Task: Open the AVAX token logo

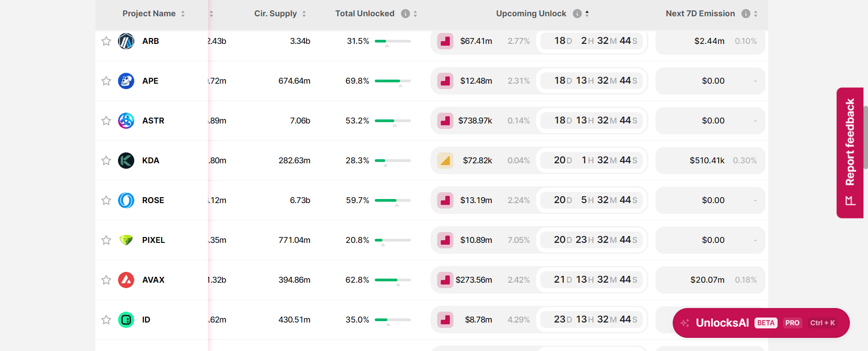Action: 126,280
